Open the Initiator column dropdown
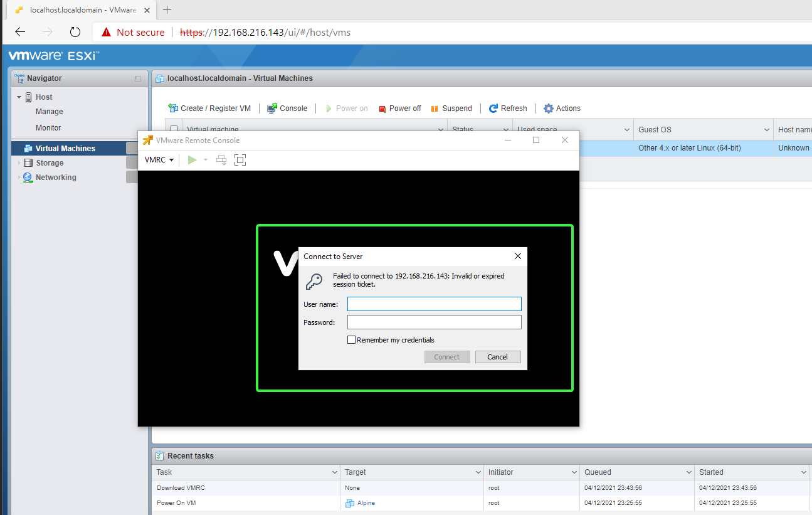This screenshot has width=812, height=515. pos(574,472)
